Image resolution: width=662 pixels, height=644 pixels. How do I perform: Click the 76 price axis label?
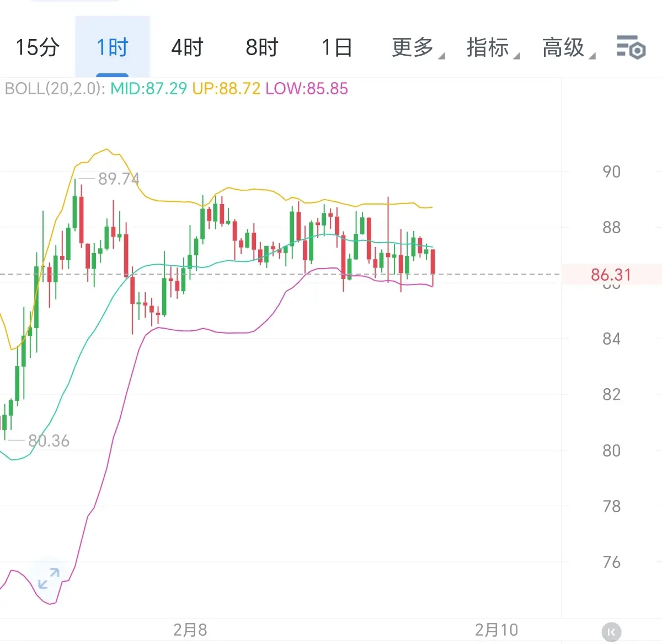(611, 562)
